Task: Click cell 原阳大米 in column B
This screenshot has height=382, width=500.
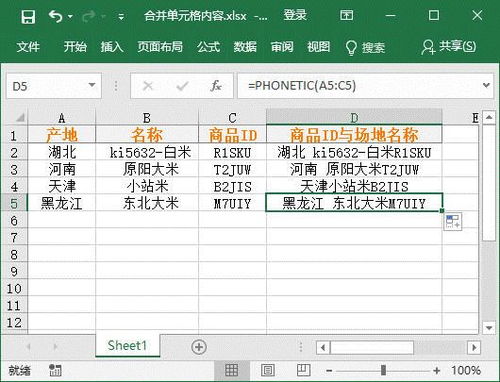Action: point(147,169)
